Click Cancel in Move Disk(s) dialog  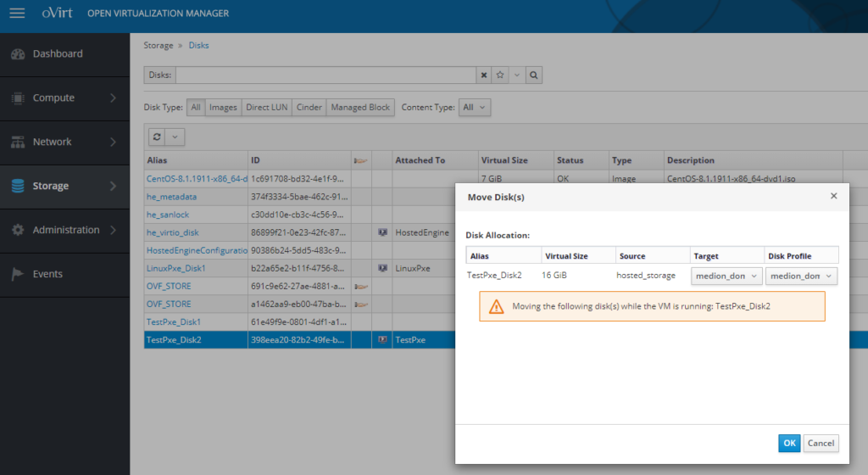(821, 443)
